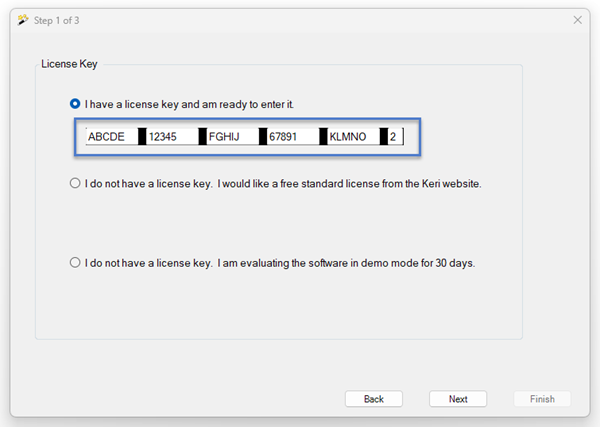Place the cursor in the KLMNO key segment
Screen dimensions: 600x427
[352, 137]
